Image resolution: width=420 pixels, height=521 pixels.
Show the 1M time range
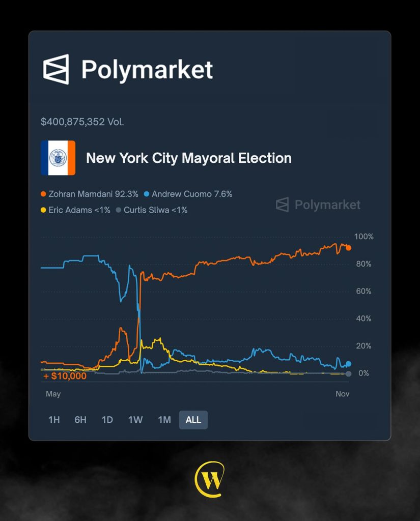tap(164, 420)
